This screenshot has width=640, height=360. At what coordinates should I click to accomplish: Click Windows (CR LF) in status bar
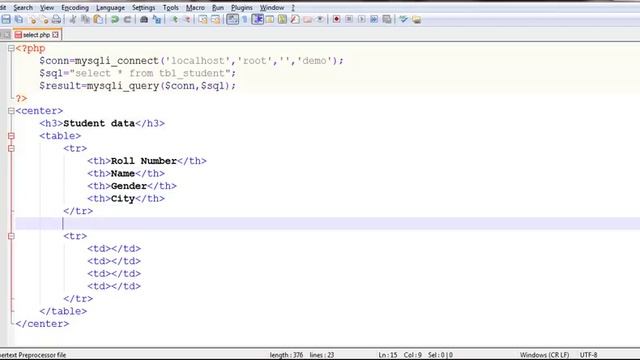544,355
